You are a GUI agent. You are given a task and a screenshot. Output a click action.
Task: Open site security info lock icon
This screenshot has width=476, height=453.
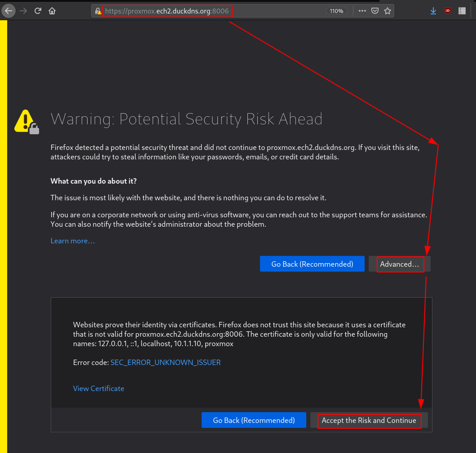pyautogui.click(x=98, y=11)
